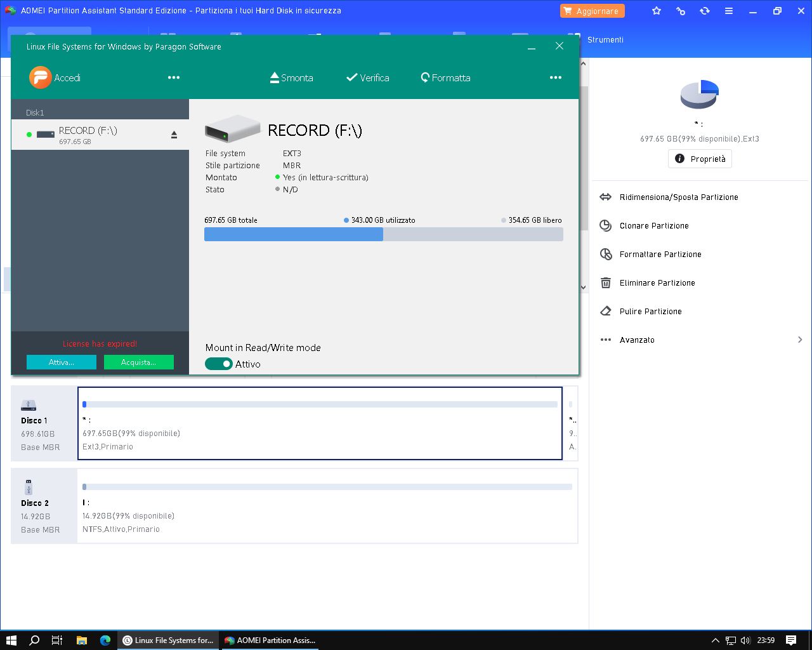
Task: Open the notification center icon
Action: pyautogui.click(x=791, y=640)
